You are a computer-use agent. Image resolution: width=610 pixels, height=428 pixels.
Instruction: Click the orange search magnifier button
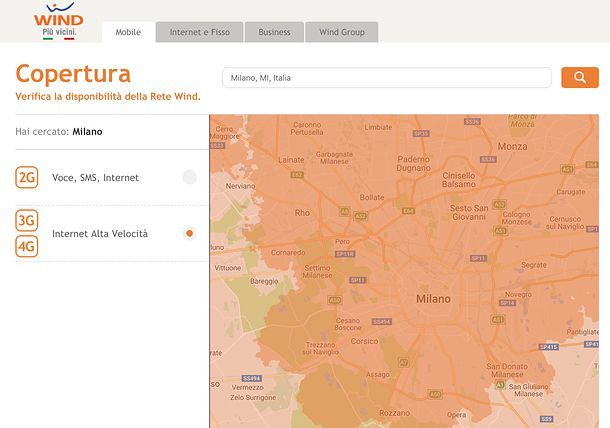[x=580, y=77]
